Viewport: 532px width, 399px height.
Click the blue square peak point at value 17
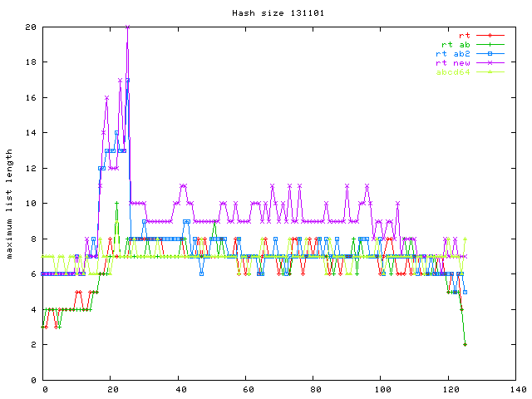click(x=127, y=81)
